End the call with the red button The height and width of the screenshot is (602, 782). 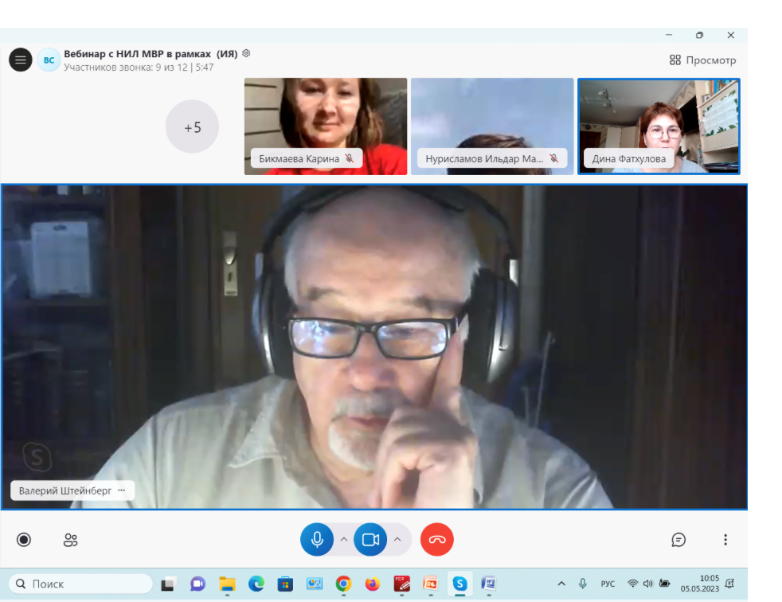(437, 540)
